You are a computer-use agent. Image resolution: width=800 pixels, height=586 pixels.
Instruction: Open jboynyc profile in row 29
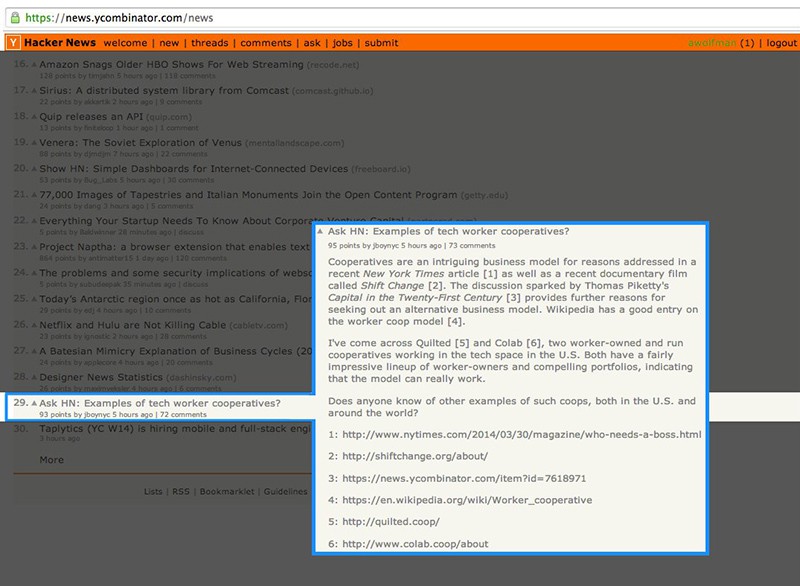[97, 415]
